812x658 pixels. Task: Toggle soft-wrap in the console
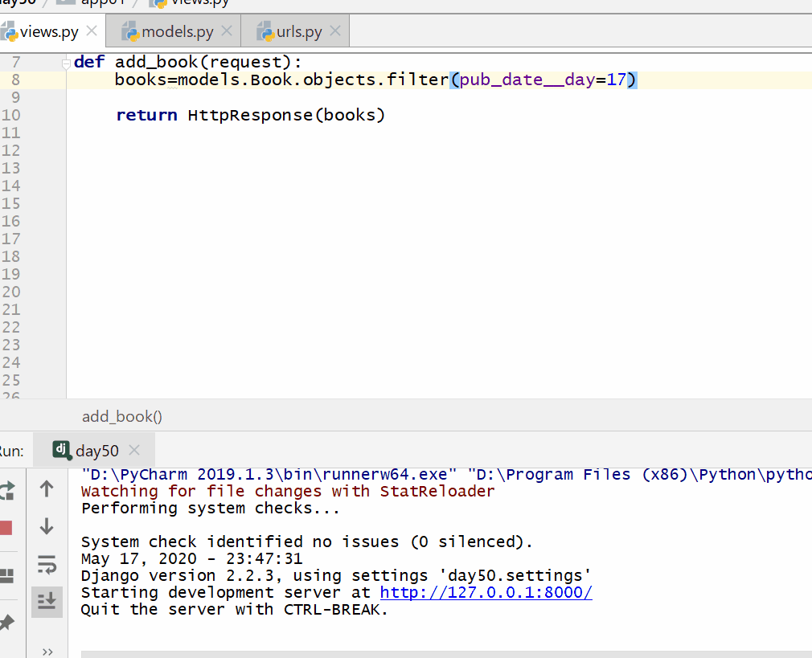[x=47, y=565]
